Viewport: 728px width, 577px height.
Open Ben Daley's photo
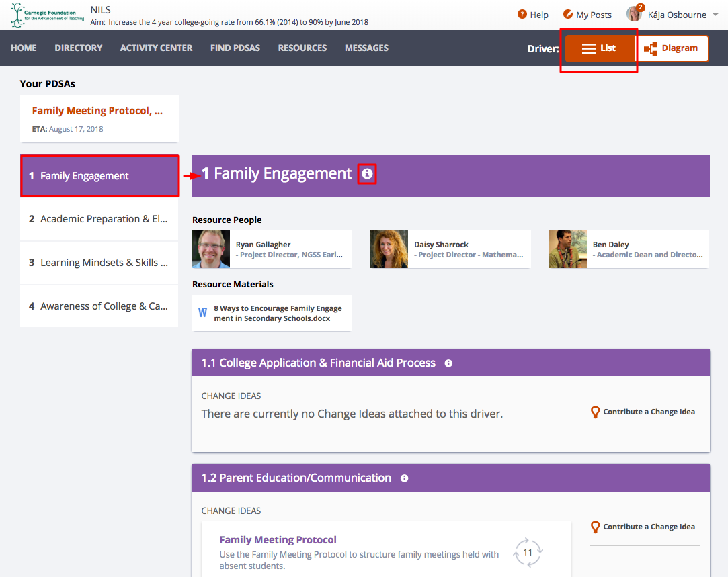[568, 249]
